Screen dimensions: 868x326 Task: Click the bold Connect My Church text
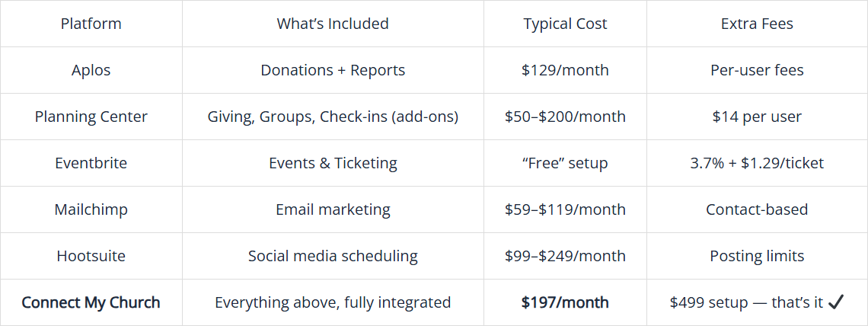point(91,302)
